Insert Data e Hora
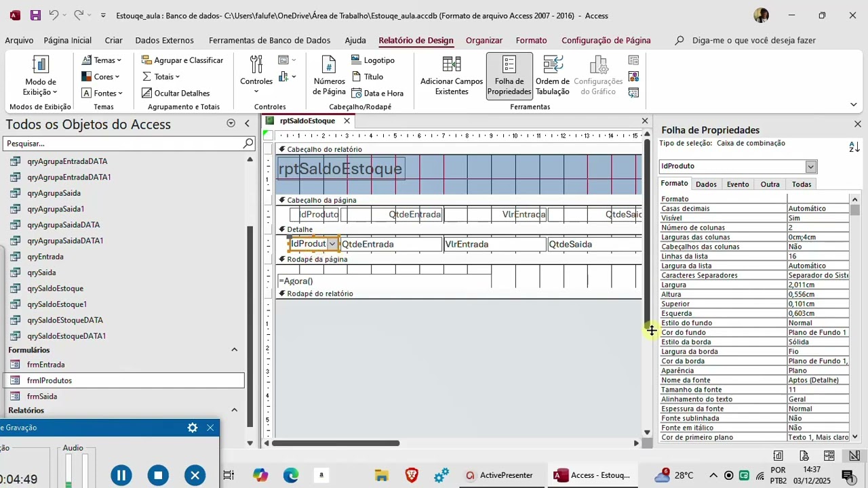The height and width of the screenshot is (488, 868). 377,93
